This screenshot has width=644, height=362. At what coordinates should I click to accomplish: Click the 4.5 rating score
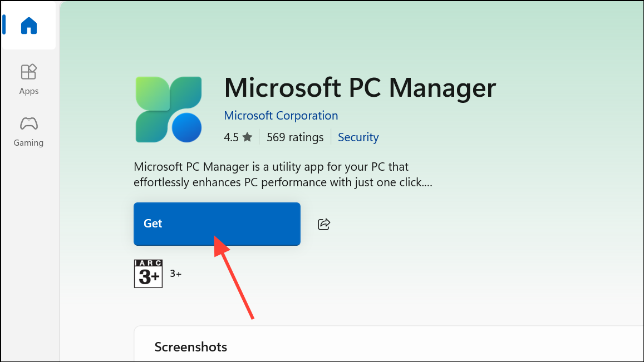[231, 137]
